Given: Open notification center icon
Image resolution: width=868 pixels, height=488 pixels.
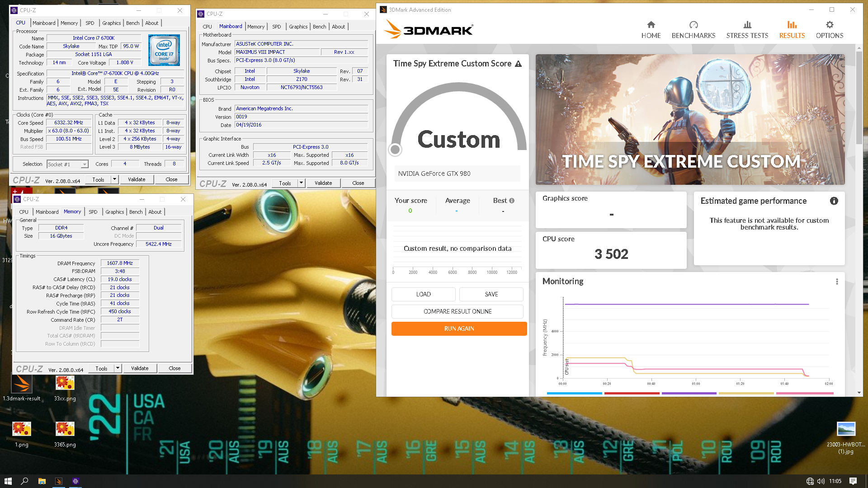Looking at the screenshot, I should pyautogui.click(x=853, y=481).
